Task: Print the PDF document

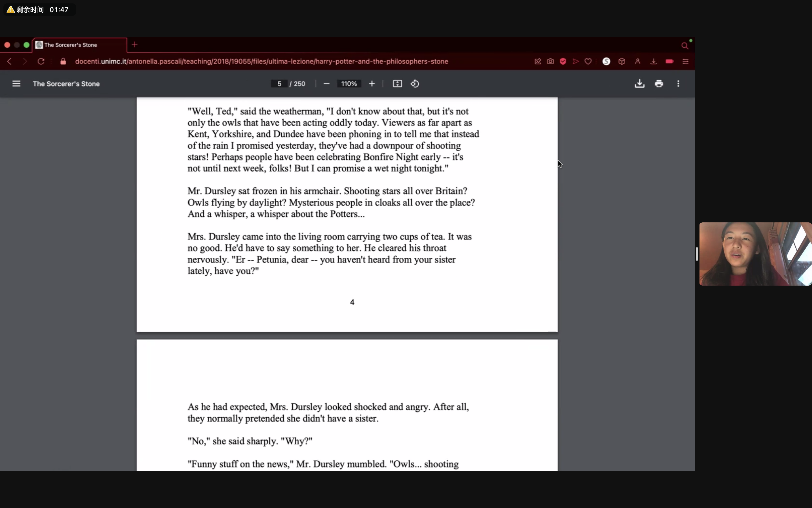Action: pyautogui.click(x=659, y=84)
